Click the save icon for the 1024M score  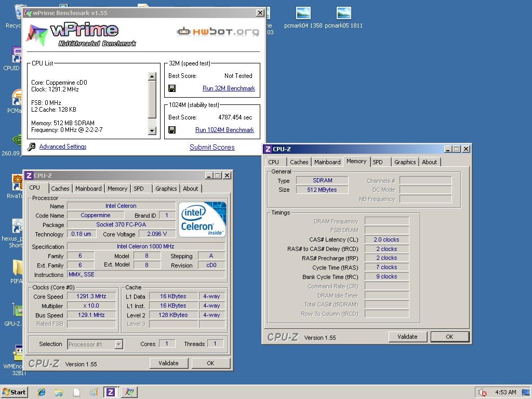[172, 130]
